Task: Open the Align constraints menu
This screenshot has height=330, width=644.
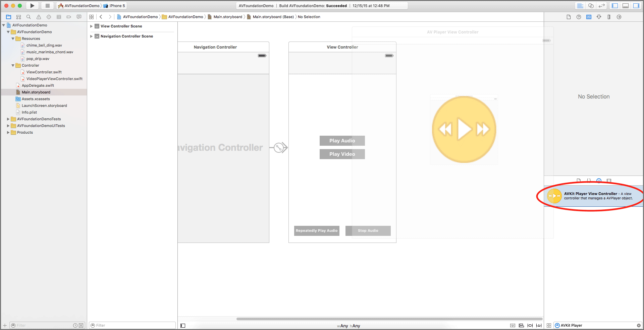Action: tap(521, 325)
